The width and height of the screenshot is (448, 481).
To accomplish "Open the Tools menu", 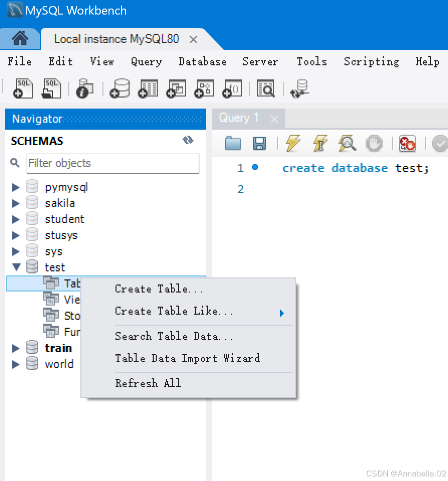I will (x=312, y=62).
